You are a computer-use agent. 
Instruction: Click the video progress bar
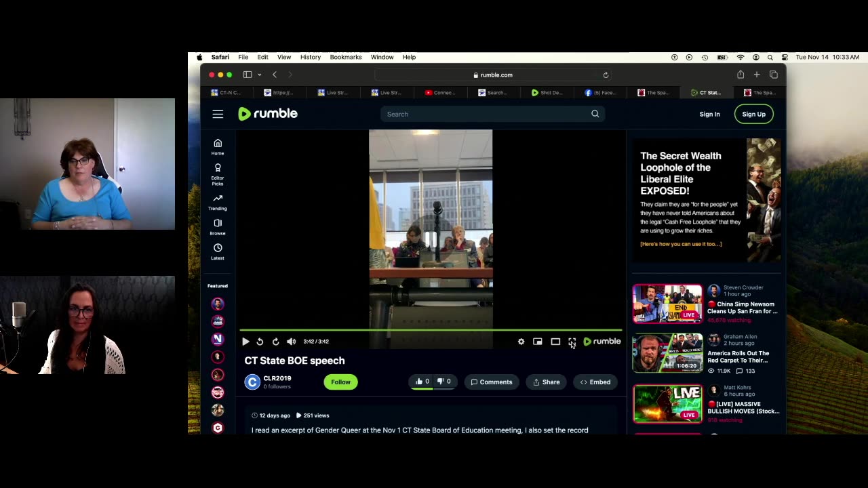[x=431, y=330]
